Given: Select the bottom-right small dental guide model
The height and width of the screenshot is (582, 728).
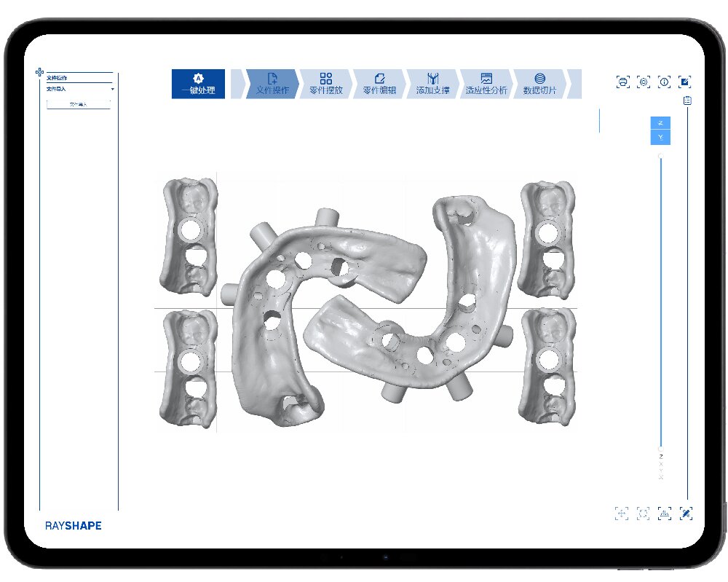Looking at the screenshot, I should click(x=547, y=367).
